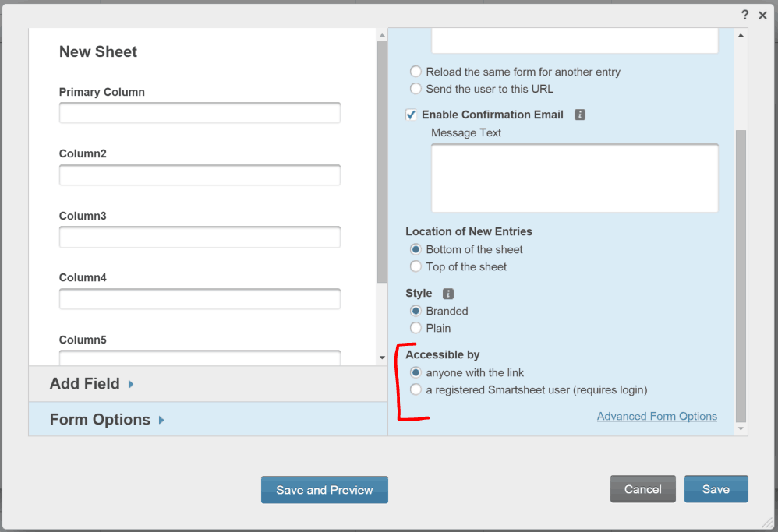Screen dimensions: 778x532
Task: Expand the Form Options section
Action: click(107, 419)
